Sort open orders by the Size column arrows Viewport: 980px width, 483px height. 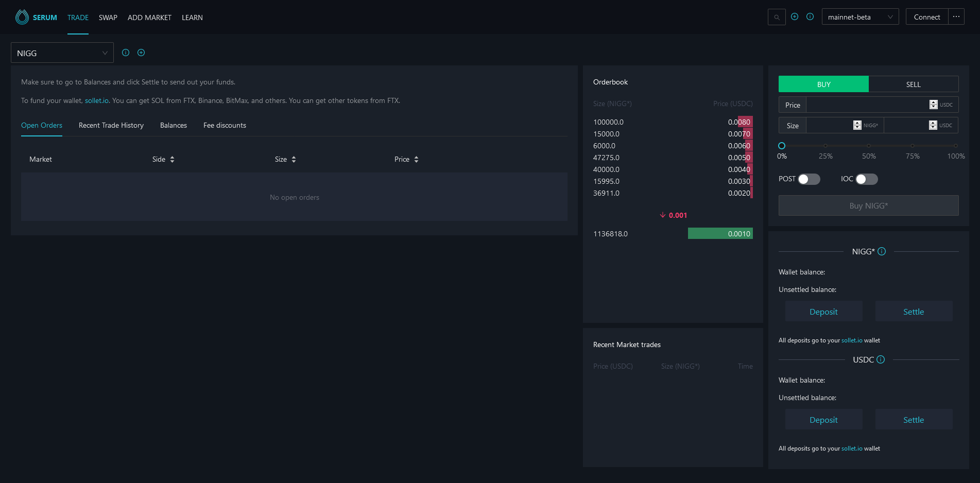point(294,159)
